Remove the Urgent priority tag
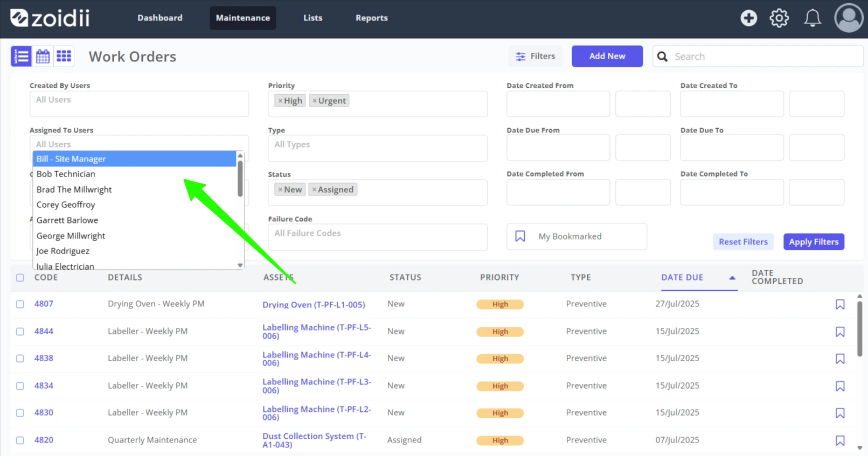868x456 pixels. pos(315,101)
